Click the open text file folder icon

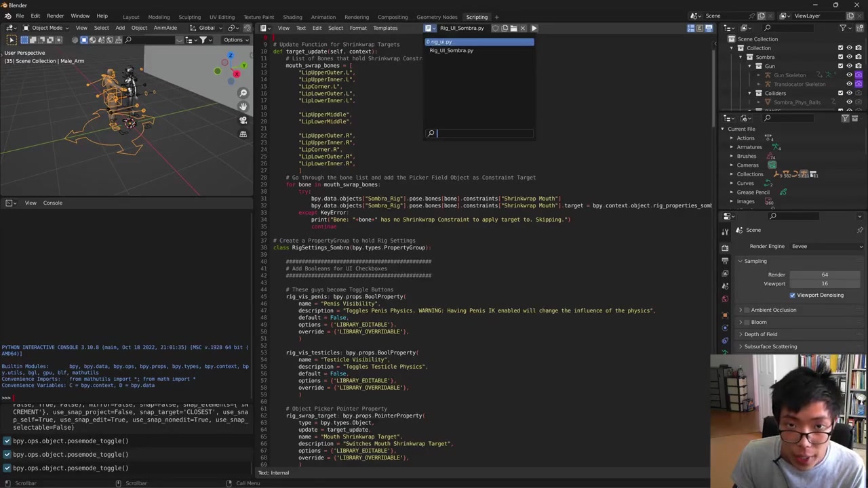tap(513, 28)
